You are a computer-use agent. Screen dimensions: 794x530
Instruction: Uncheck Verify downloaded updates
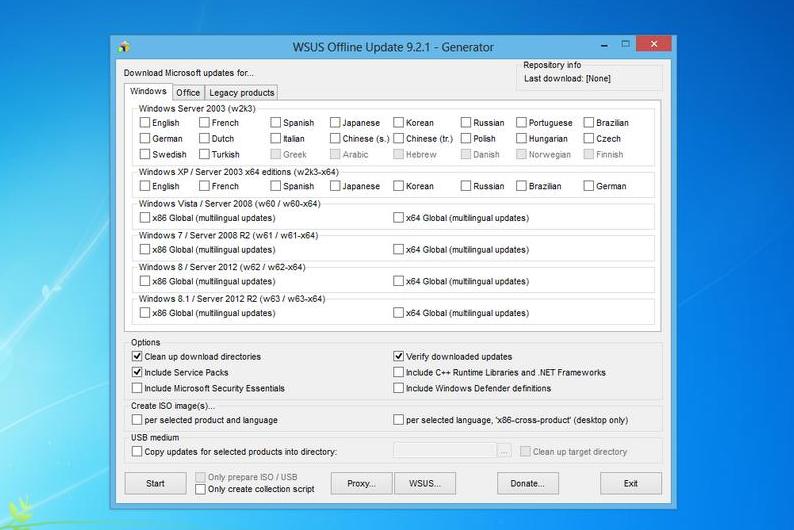click(x=399, y=356)
